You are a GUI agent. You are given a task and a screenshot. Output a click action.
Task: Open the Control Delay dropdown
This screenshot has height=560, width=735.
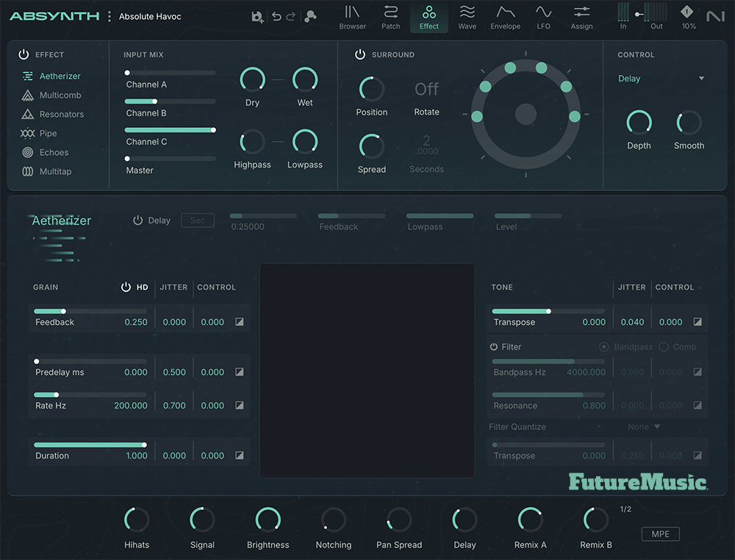click(x=661, y=78)
